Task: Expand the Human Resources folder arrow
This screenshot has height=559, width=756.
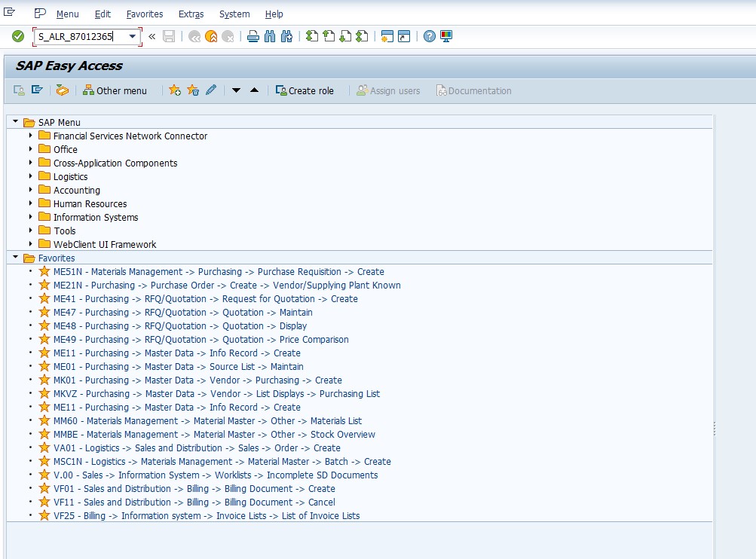Action: click(30, 203)
